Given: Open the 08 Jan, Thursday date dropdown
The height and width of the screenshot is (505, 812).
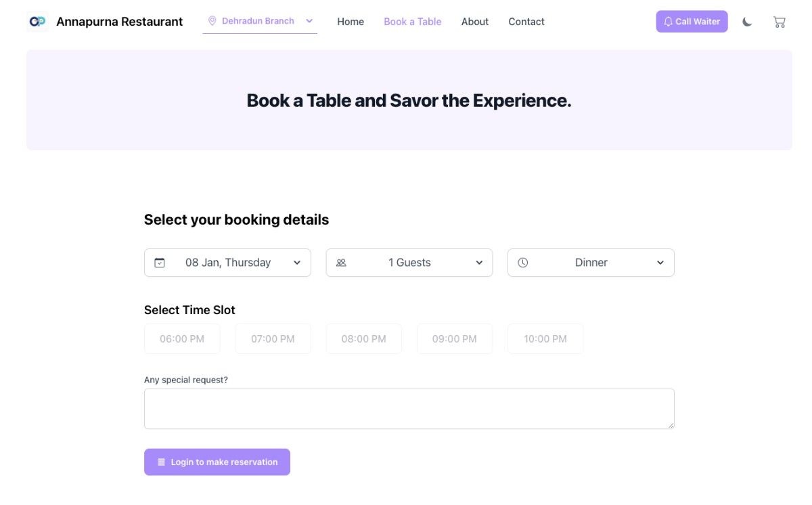Looking at the screenshot, I should coord(227,263).
